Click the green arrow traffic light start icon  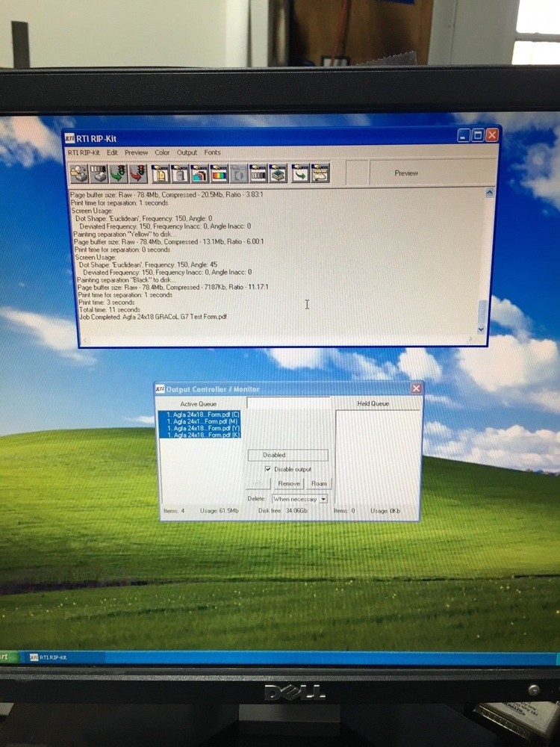(x=119, y=173)
